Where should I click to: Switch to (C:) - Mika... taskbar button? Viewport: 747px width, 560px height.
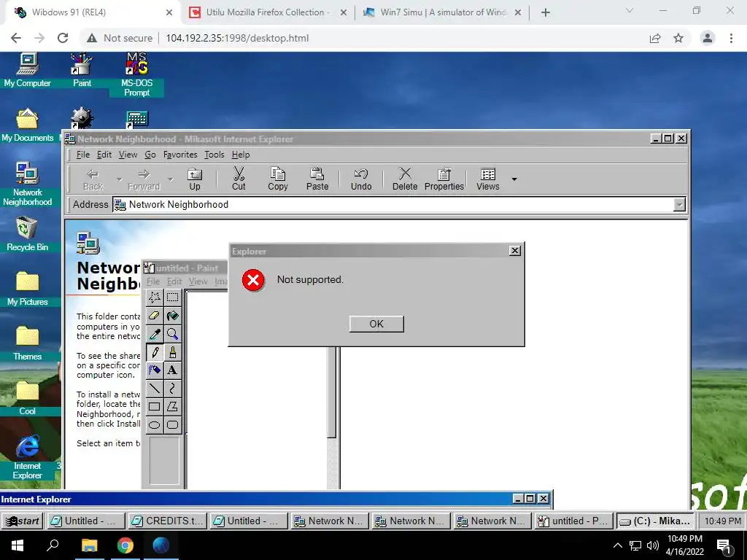(x=654, y=521)
